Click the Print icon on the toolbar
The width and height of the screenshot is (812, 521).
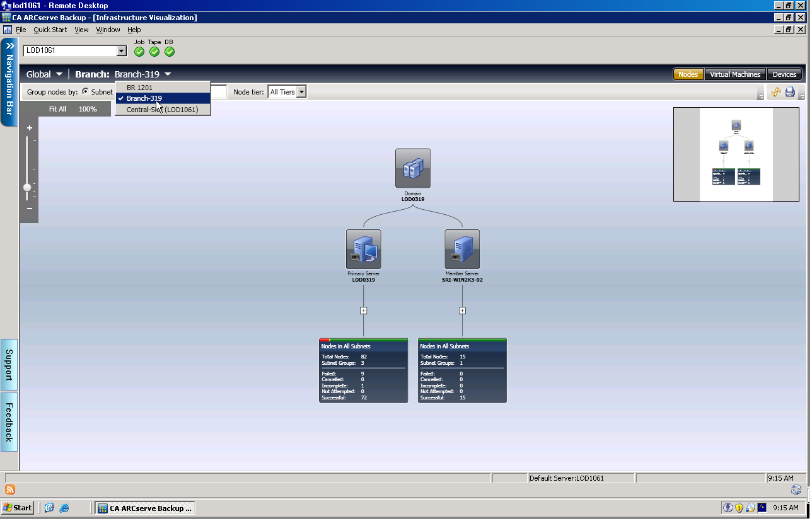click(789, 92)
